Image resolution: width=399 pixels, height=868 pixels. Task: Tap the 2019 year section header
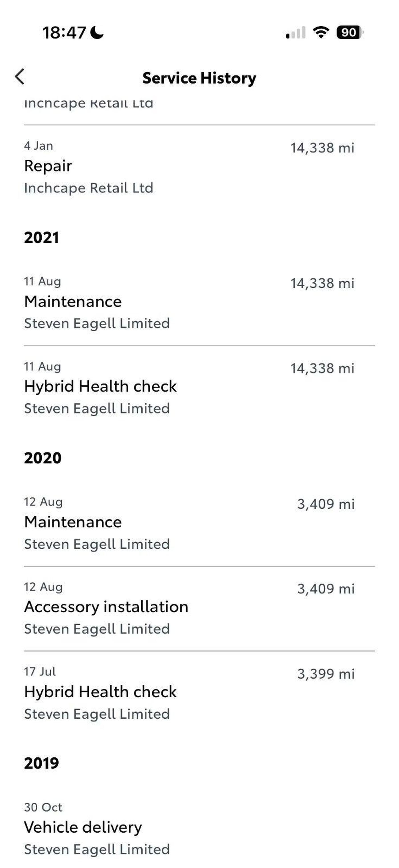tap(41, 763)
